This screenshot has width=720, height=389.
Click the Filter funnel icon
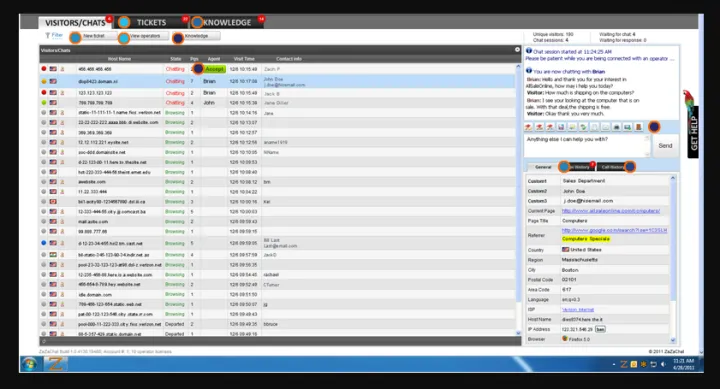click(47, 35)
